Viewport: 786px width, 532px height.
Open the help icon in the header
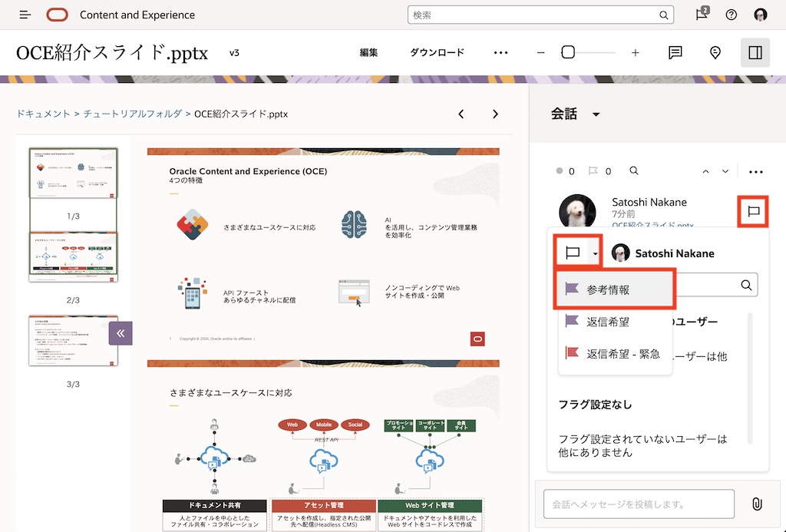point(731,15)
